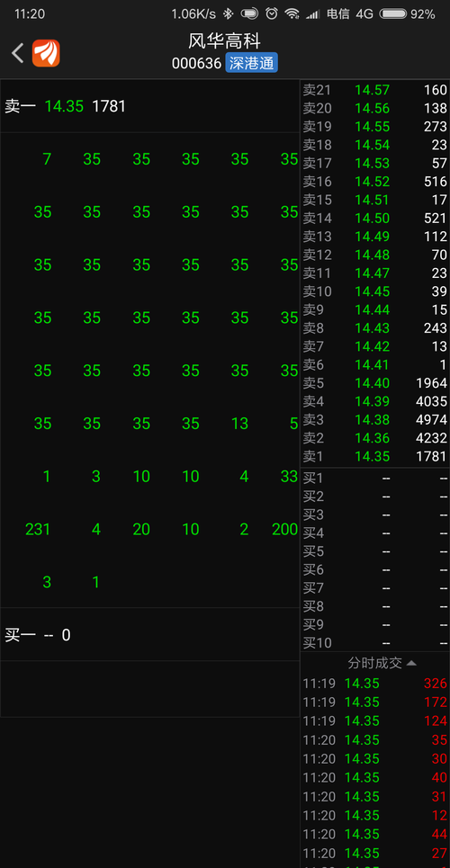Open the orange app logo icon
This screenshot has height=868, width=450.
pyautogui.click(x=46, y=54)
